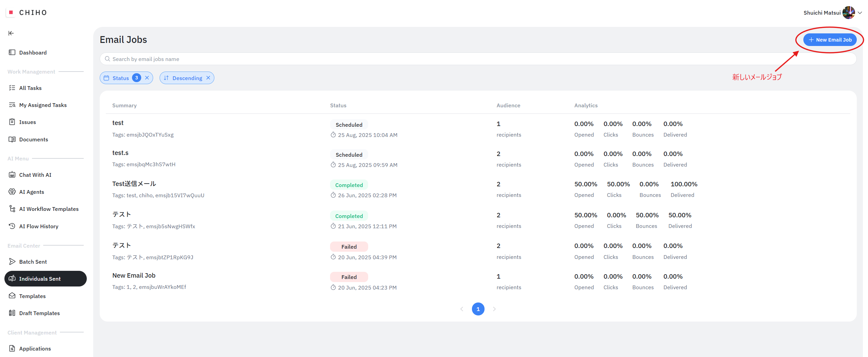868x357 pixels.
Task: Go to the next page arrow
Action: coord(494,309)
